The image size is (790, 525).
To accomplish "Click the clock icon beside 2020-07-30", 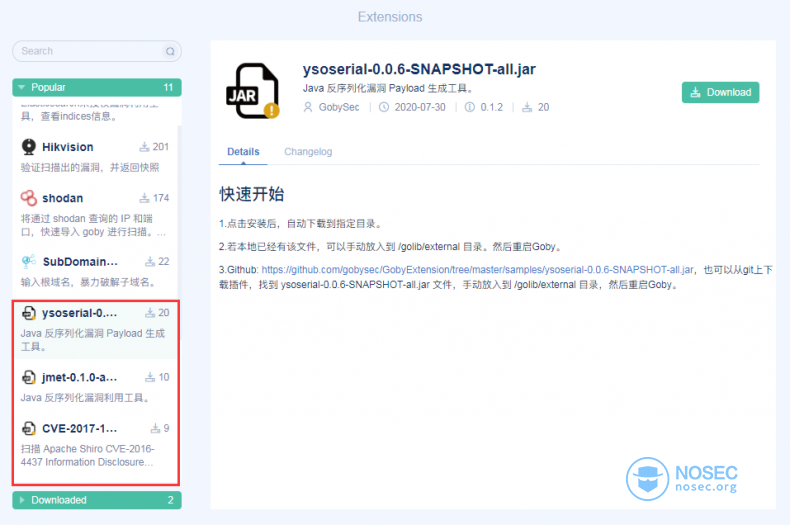I will (x=384, y=107).
